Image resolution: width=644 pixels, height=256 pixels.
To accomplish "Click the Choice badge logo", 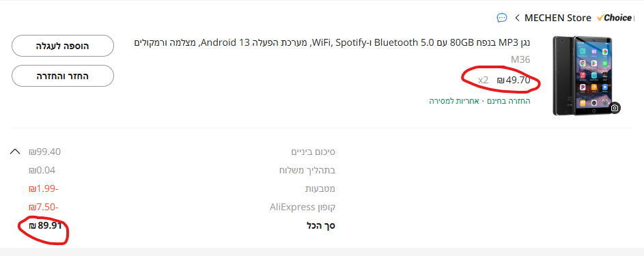I will (614, 18).
